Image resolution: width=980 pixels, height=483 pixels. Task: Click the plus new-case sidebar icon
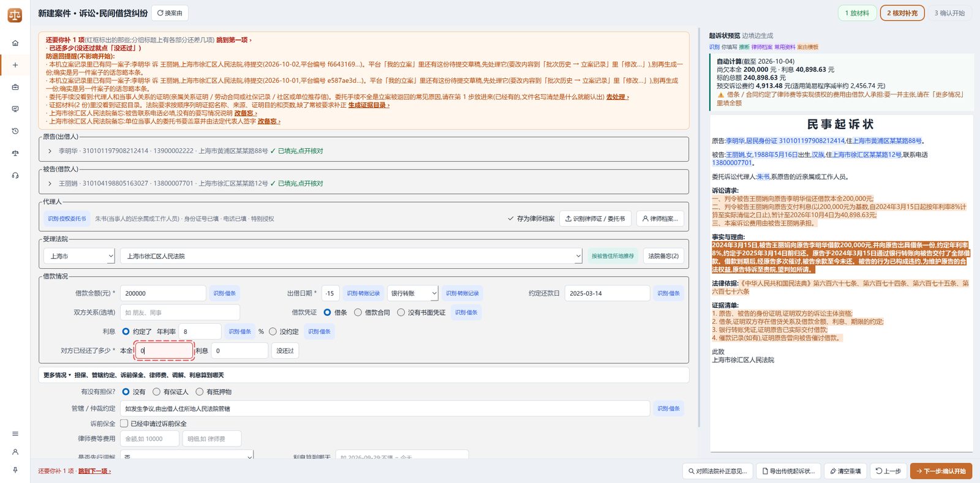(15, 65)
